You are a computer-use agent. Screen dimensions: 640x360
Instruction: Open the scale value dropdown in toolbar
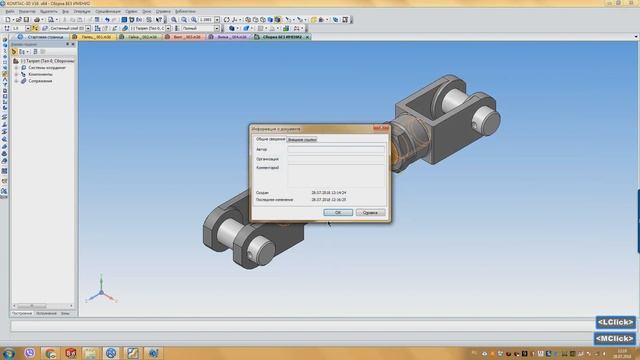(217, 20)
